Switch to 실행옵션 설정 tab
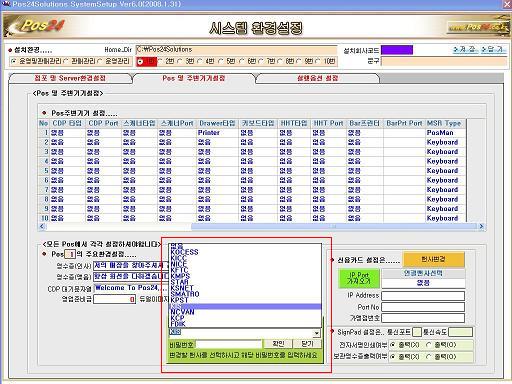The height and width of the screenshot is (384, 512). (317, 78)
